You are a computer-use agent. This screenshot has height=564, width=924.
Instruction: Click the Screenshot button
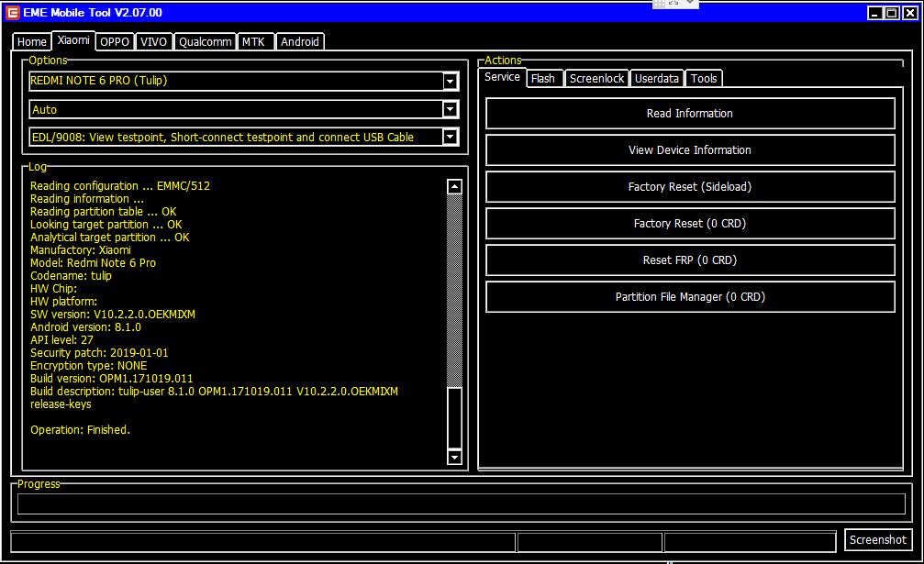[x=878, y=539]
